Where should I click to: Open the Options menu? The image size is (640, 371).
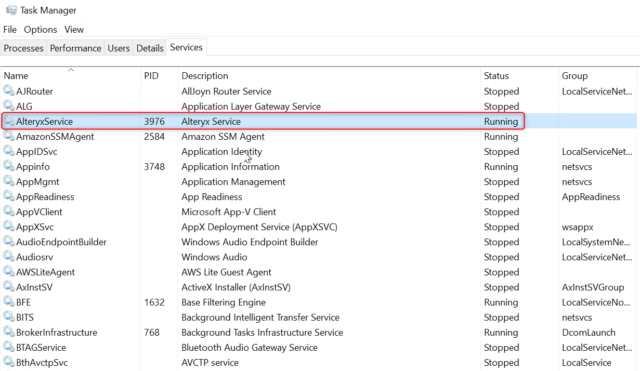tap(40, 29)
